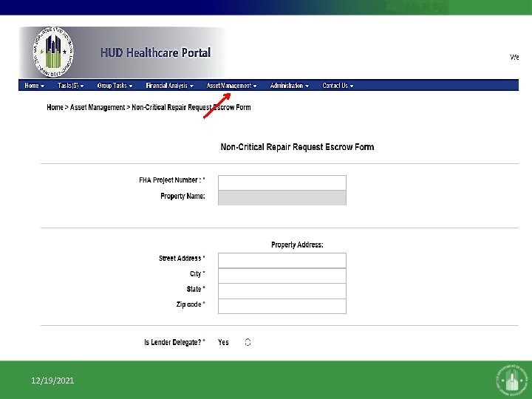Click the Non-Critical Repair Request Escrow Form breadcrumb
The height and width of the screenshot is (399, 532).
click(191, 107)
